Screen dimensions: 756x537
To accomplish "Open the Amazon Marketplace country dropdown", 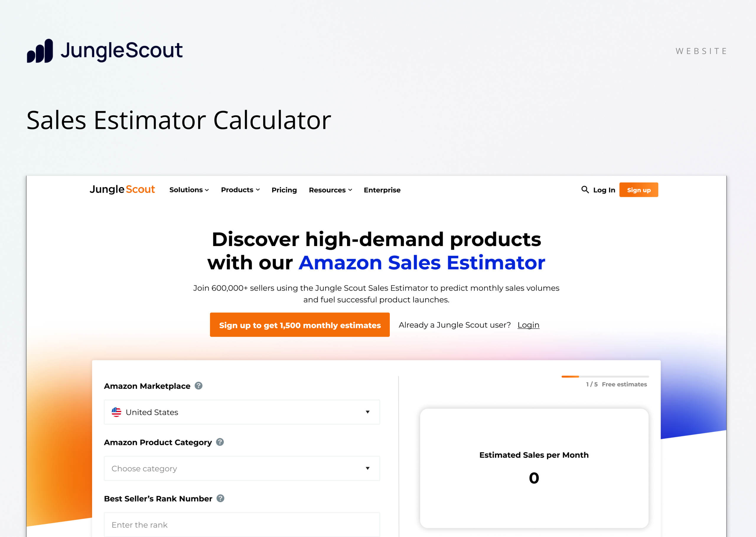I will pyautogui.click(x=242, y=412).
